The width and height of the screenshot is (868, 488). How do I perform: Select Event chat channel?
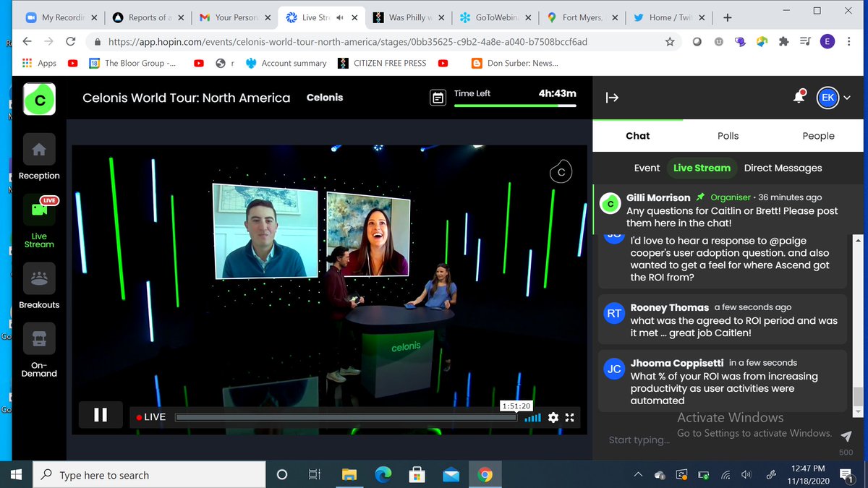pyautogui.click(x=647, y=168)
